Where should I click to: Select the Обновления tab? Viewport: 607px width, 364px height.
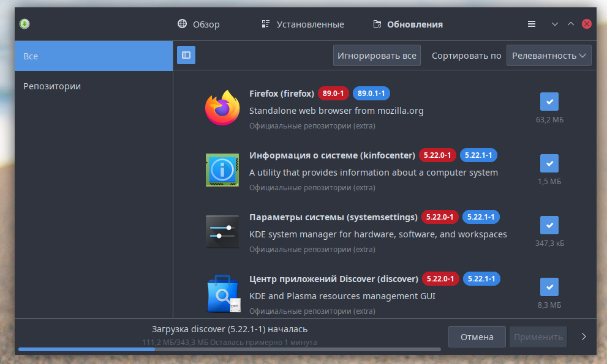click(x=408, y=24)
